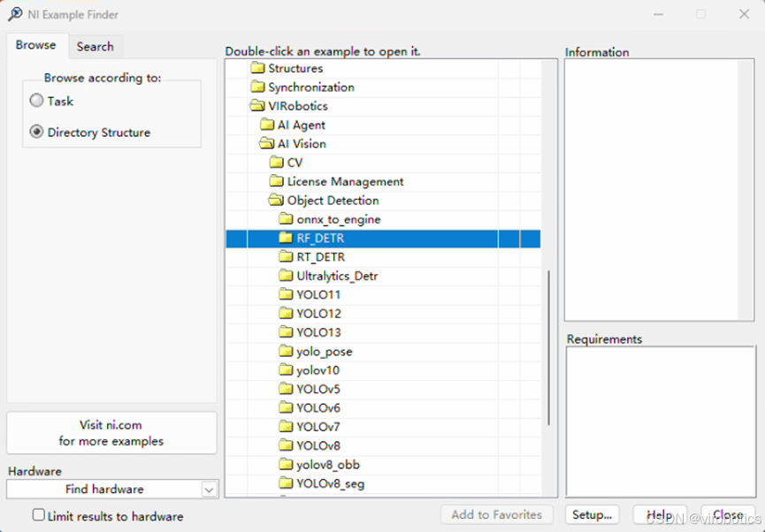
Task: Click the YOLOv8 folder icon
Action: (286, 445)
